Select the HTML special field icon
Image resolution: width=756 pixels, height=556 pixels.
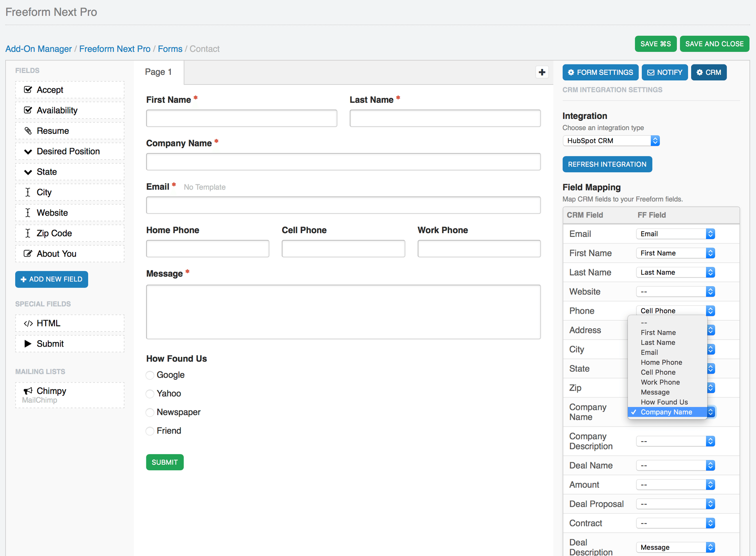(28, 323)
